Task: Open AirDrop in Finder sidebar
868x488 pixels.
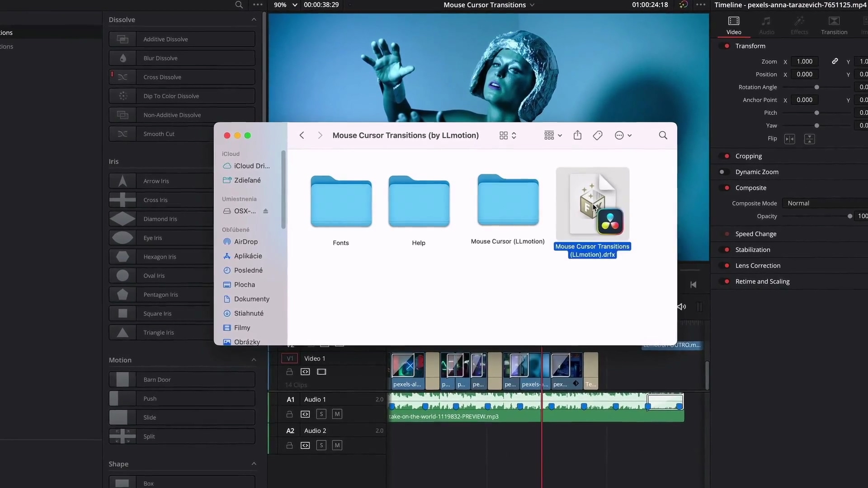Action: [246, 242]
